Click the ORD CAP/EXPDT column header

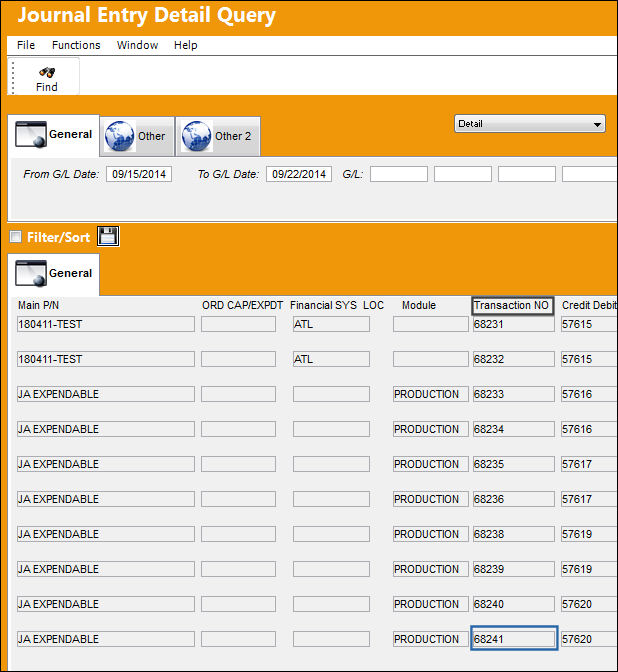pos(242,306)
